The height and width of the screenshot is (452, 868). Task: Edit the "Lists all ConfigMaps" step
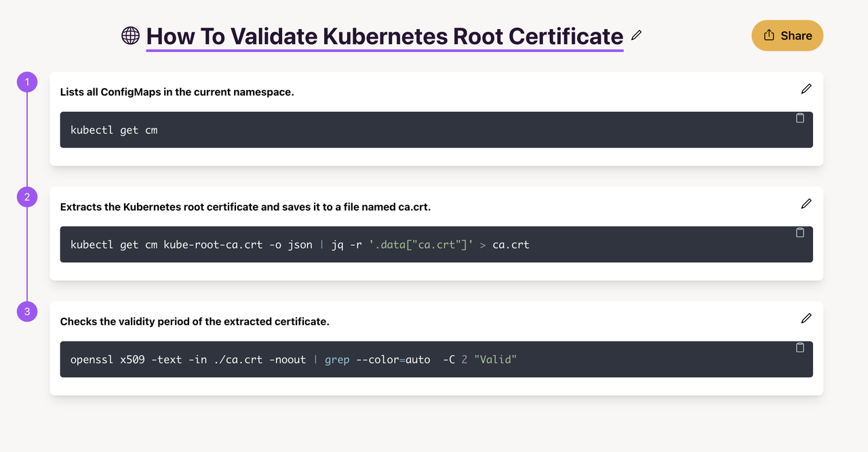806,89
